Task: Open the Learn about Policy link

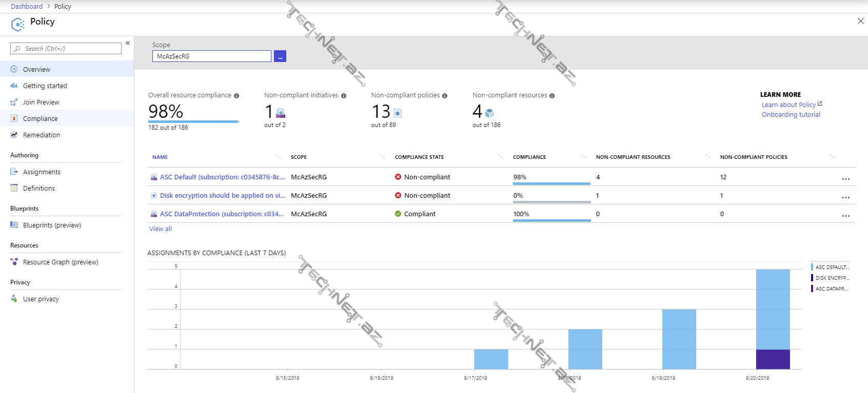Action: (x=788, y=105)
